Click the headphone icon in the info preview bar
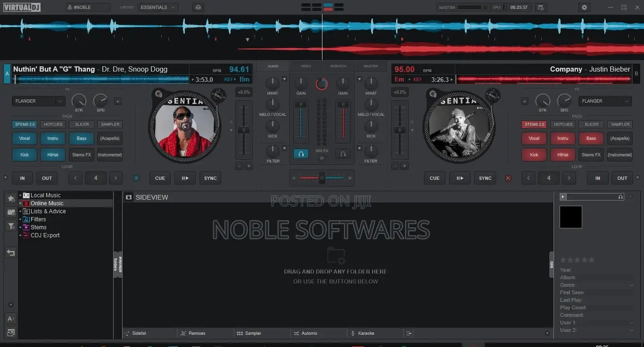The width and height of the screenshot is (644, 347). tap(620, 197)
